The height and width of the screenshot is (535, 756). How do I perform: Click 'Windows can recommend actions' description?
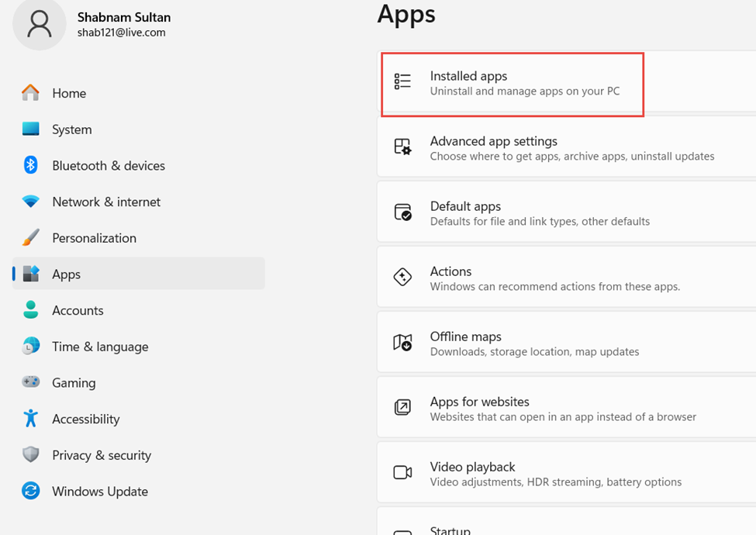coord(555,286)
